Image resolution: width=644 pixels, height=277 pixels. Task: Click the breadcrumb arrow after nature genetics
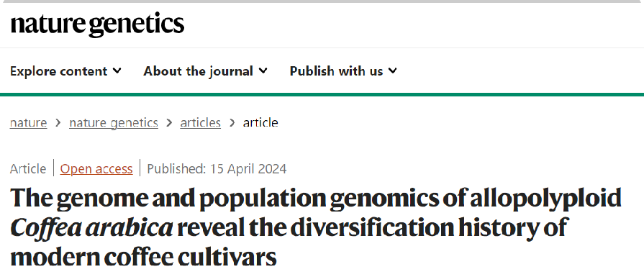coord(169,122)
